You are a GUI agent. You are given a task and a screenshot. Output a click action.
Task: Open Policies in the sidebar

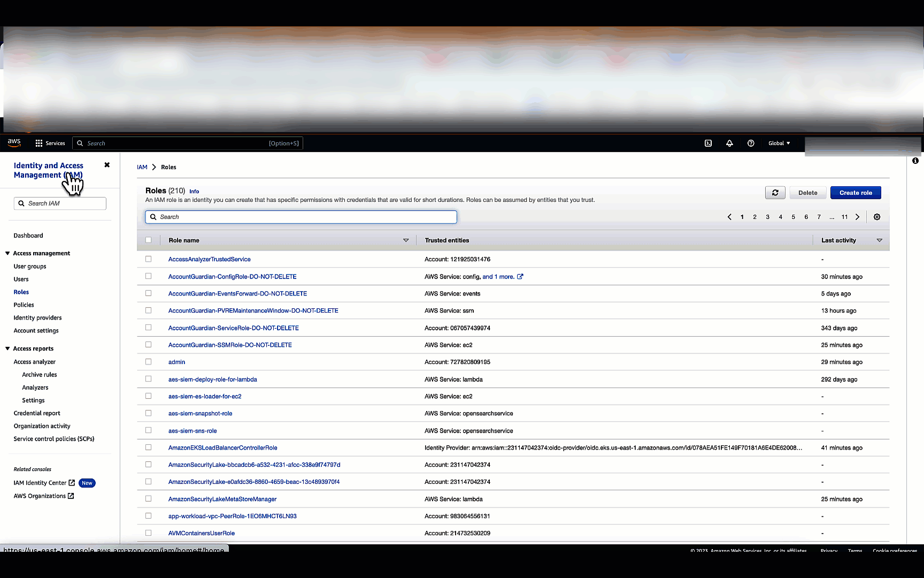click(24, 305)
